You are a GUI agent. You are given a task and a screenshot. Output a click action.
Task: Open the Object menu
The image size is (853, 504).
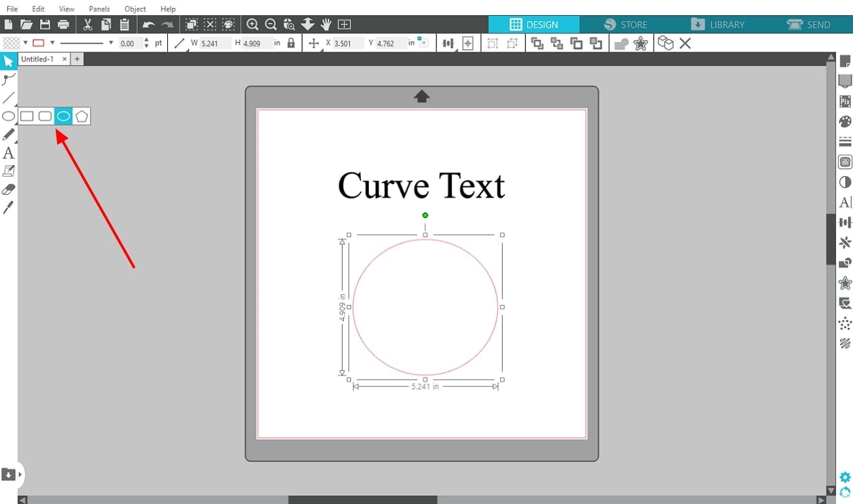click(x=135, y=9)
